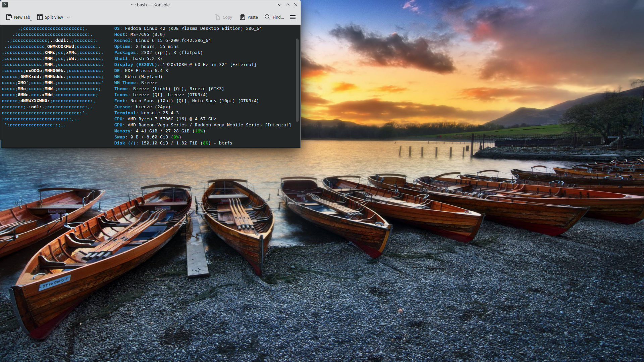This screenshot has height=362, width=644.
Task: Click the 'OS: Fedora Linux 42' line
Action: tap(188, 28)
